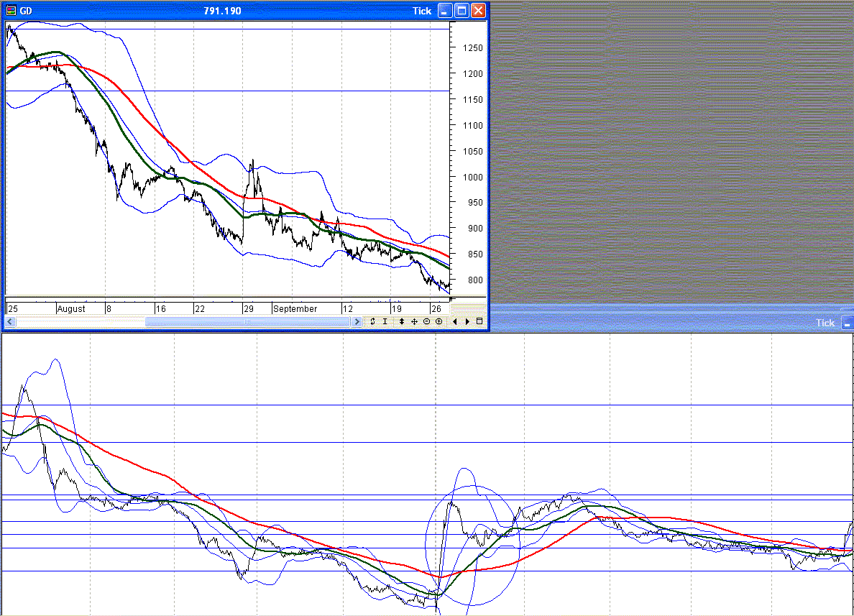
Task: Close the GD chart window
Action: coord(478,10)
